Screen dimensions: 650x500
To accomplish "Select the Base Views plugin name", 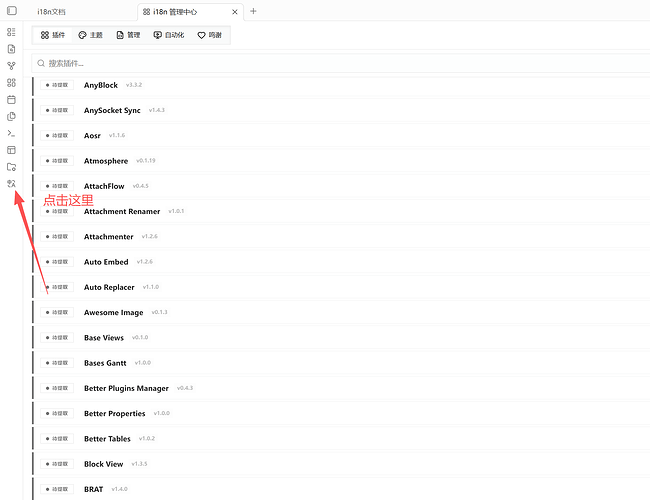I will click(104, 338).
